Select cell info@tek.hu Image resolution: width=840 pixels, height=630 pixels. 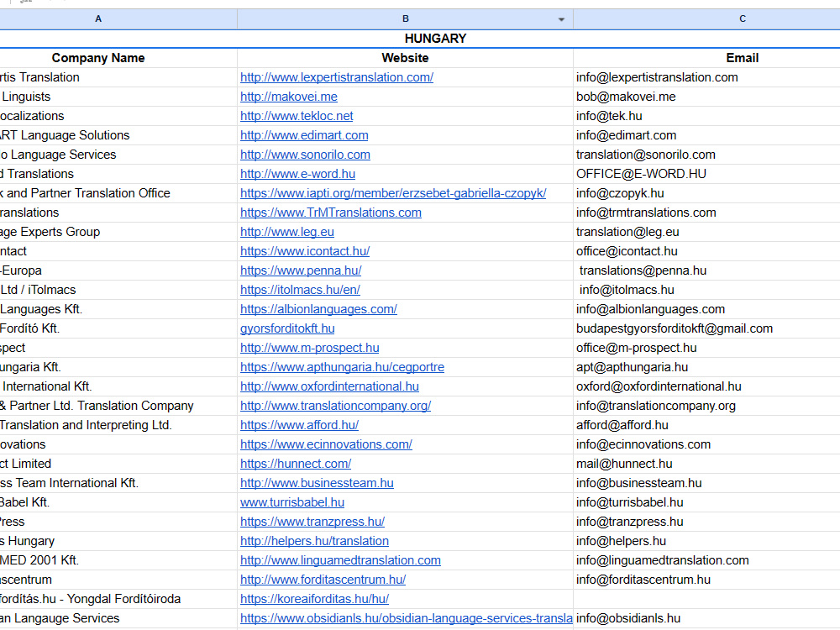pos(706,116)
